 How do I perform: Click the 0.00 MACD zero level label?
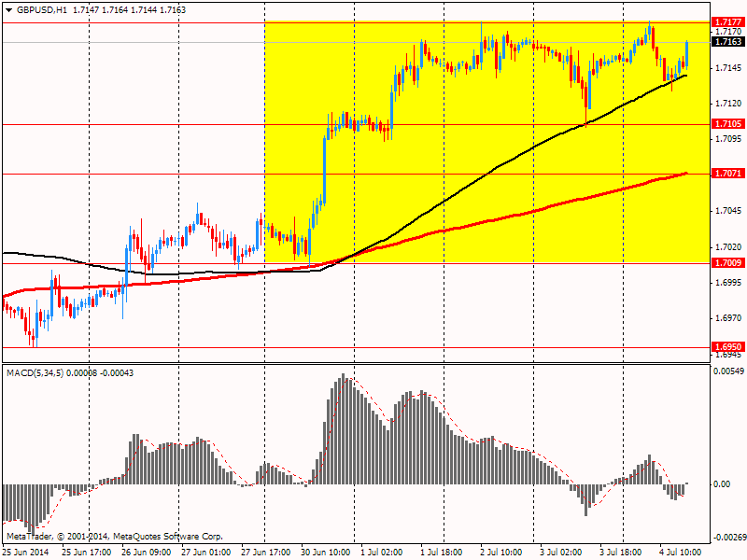click(x=723, y=484)
